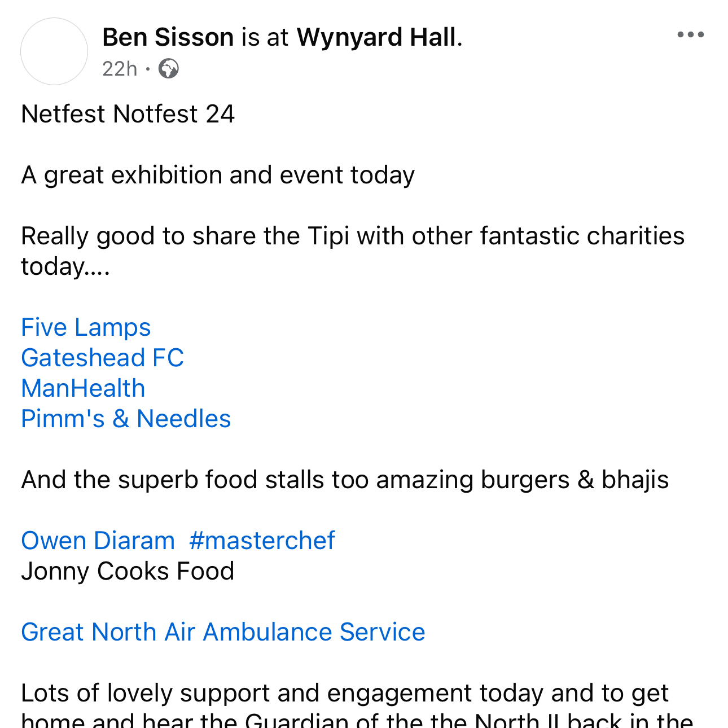Image resolution: width=728 pixels, height=728 pixels.
Task: Open the three-dot post options menu
Action: (x=690, y=35)
